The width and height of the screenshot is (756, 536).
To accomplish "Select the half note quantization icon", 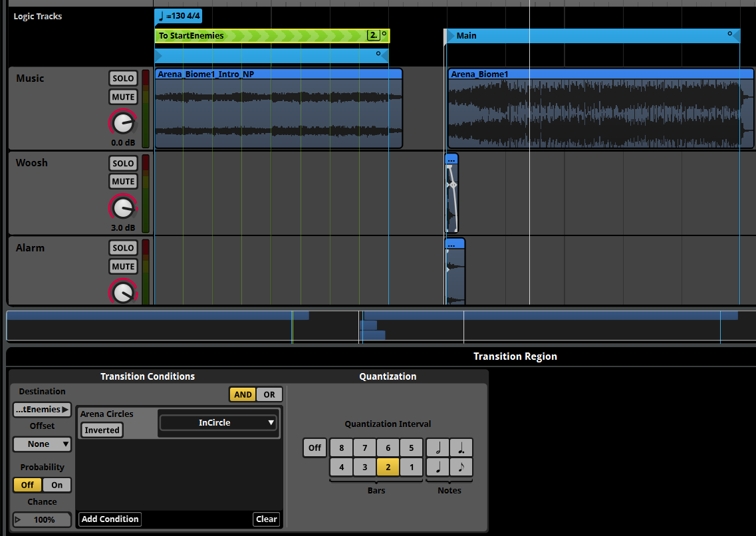I will [438, 448].
